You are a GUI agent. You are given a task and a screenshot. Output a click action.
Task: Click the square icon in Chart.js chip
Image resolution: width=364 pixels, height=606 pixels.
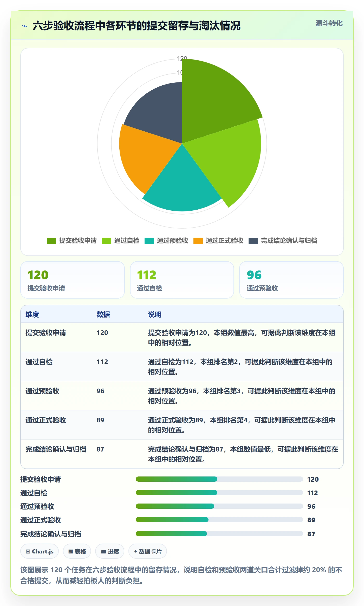click(x=28, y=551)
